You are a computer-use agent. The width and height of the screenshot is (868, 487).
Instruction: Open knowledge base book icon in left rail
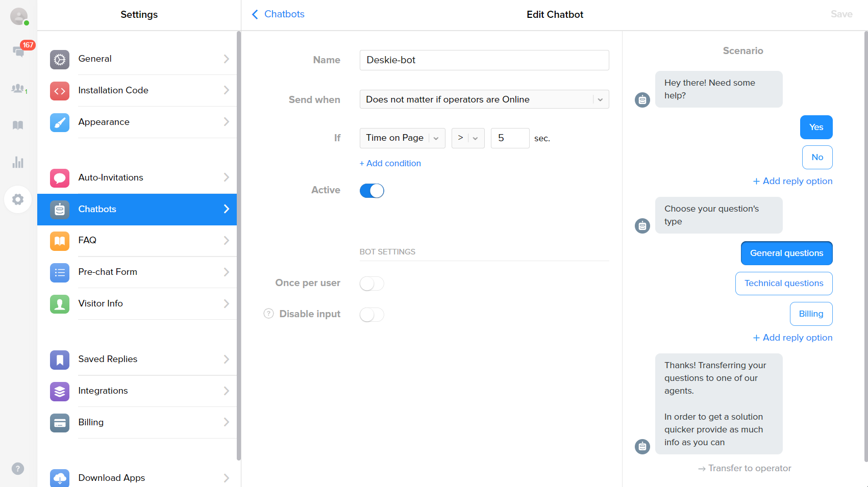(x=18, y=125)
